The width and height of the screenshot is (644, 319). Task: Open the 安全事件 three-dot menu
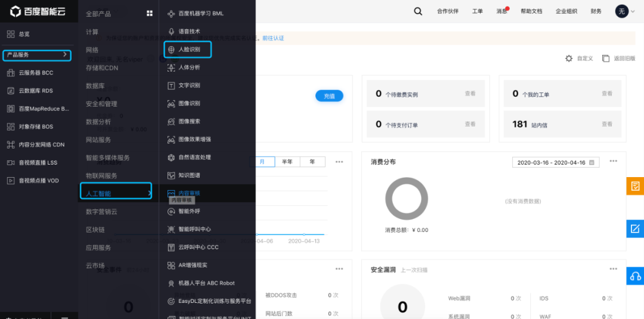(339, 269)
